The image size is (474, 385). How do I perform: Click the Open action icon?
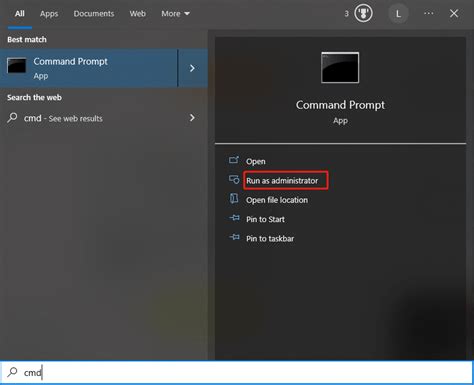coord(234,160)
